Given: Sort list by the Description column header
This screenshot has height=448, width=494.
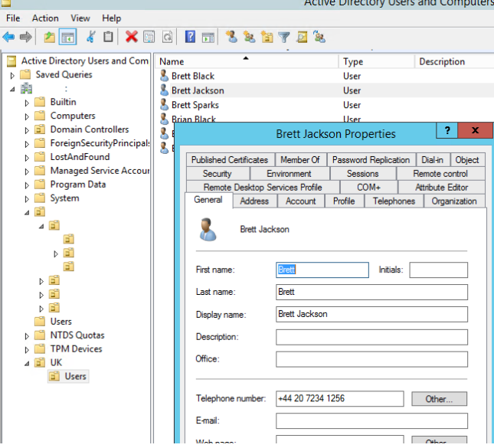Looking at the screenshot, I should click(x=454, y=61).
